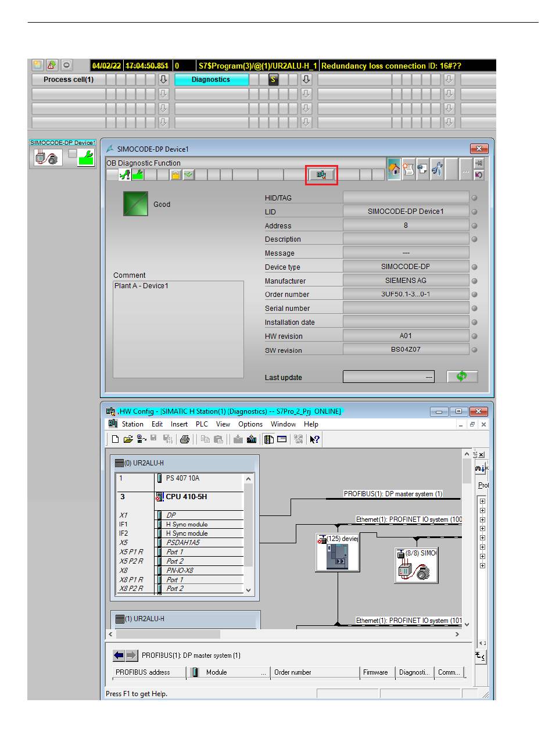This screenshot has width=552, height=756.
Task: Select the CPU 410-5H row in rack
Action: pos(180,497)
